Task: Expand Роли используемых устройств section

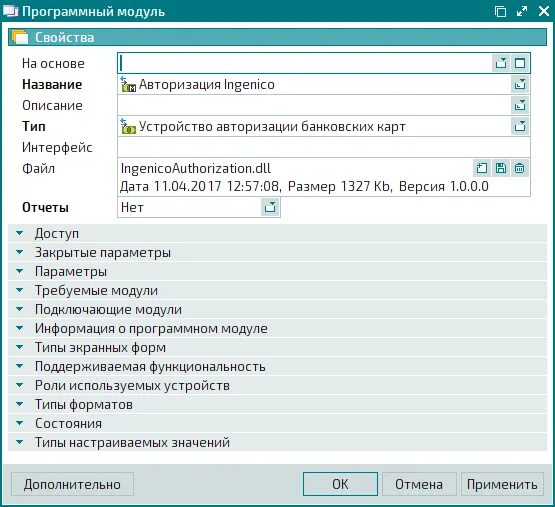Action: (x=278, y=386)
